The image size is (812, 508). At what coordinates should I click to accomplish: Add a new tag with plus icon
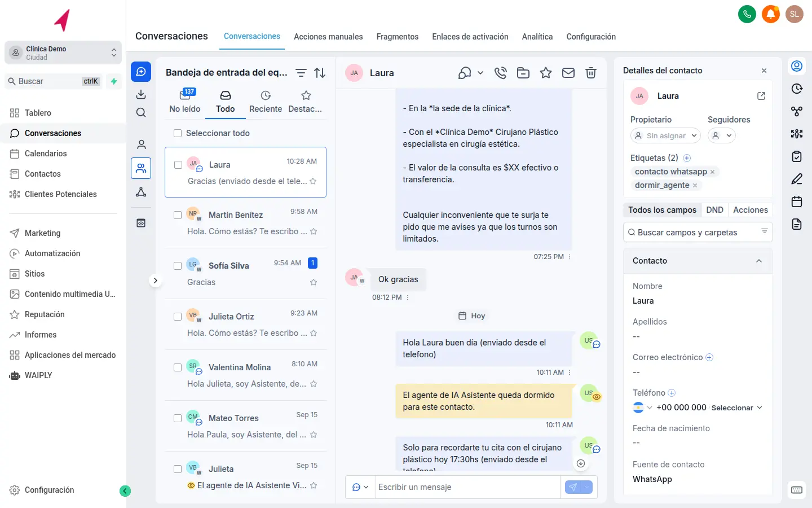pos(687,158)
